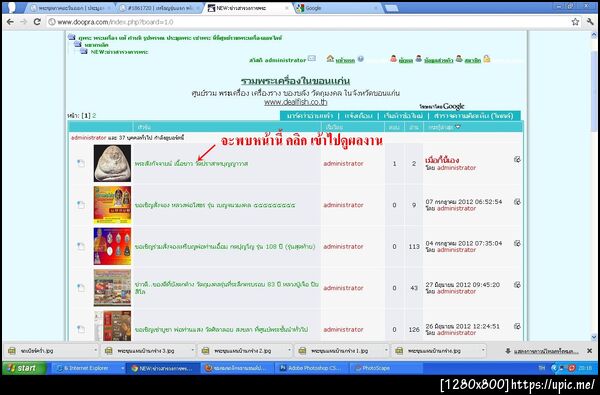Switch to Adobe Photoshop CS on the taskbar
The image size is (600, 395).
point(313,368)
